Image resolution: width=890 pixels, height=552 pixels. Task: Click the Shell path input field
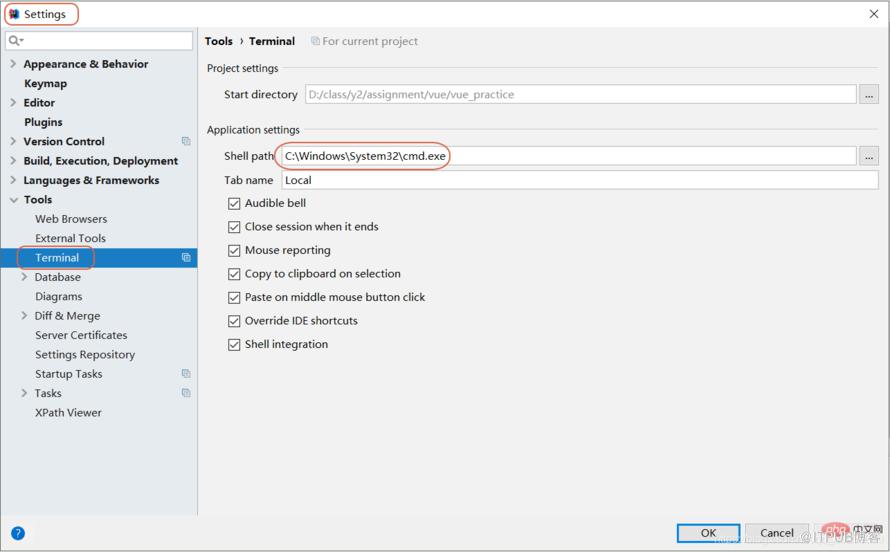(x=569, y=155)
